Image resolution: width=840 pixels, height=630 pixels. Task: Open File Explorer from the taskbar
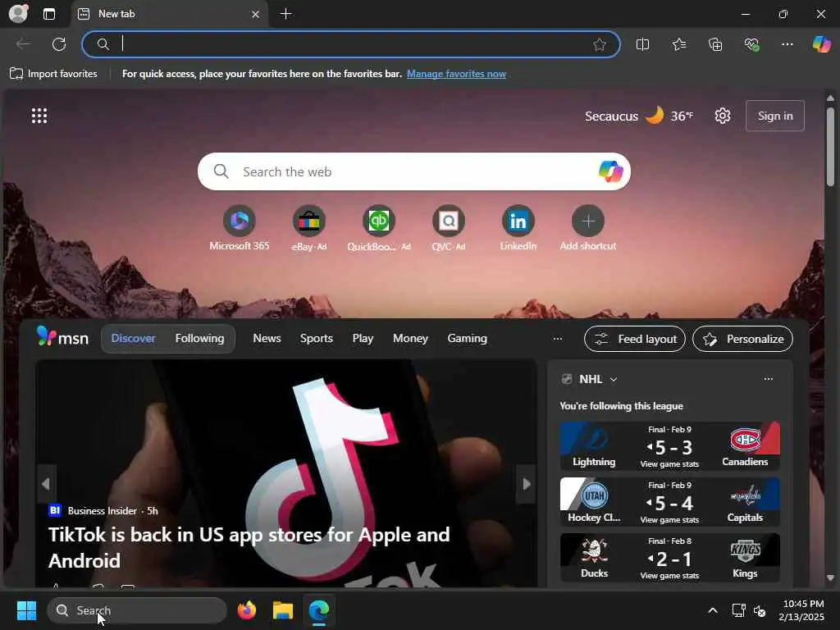pos(283,610)
